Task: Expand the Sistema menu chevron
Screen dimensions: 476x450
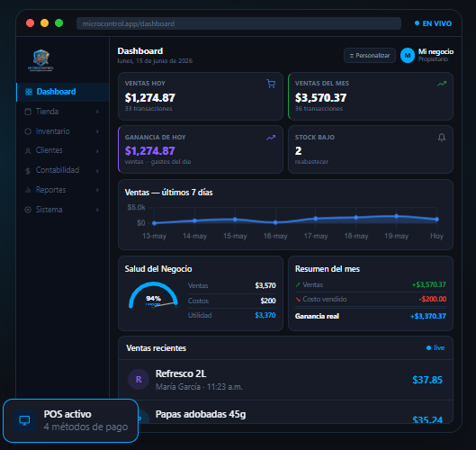Action: pos(97,210)
